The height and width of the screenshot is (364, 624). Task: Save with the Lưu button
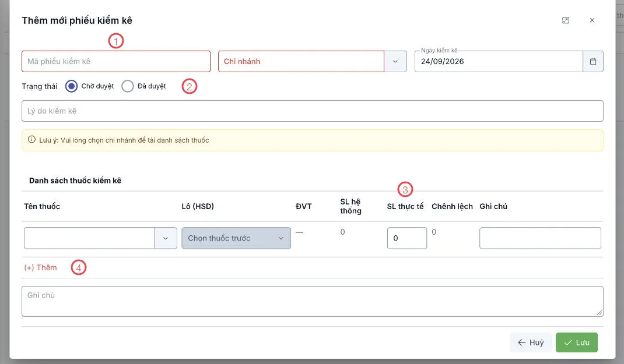(577, 342)
